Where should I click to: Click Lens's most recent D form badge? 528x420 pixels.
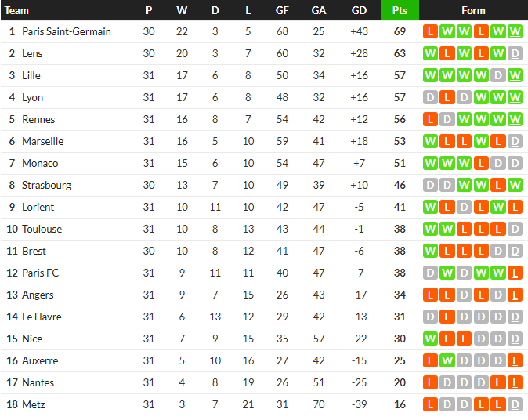pyautogui.click(x=515, y=53)
